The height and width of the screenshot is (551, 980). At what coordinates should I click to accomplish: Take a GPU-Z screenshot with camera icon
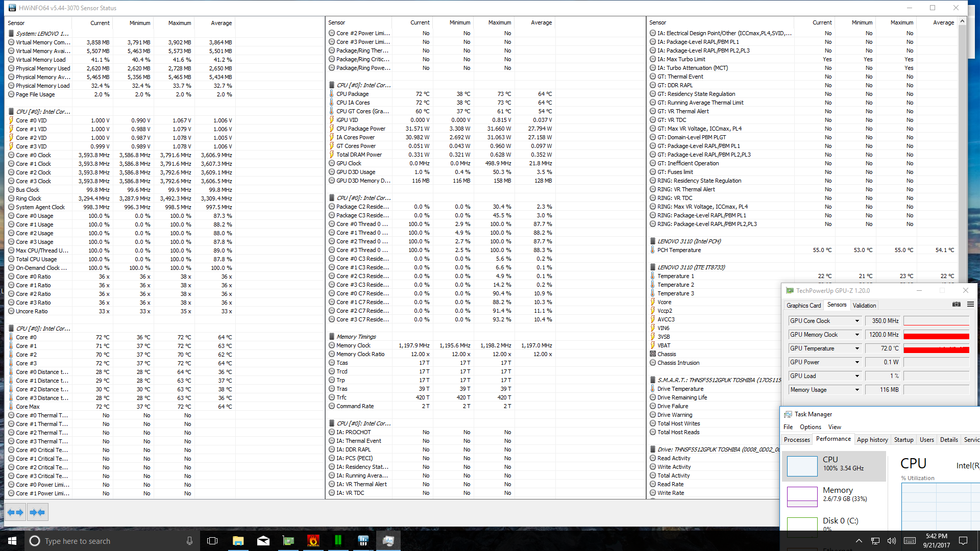[x=956, y=305]
